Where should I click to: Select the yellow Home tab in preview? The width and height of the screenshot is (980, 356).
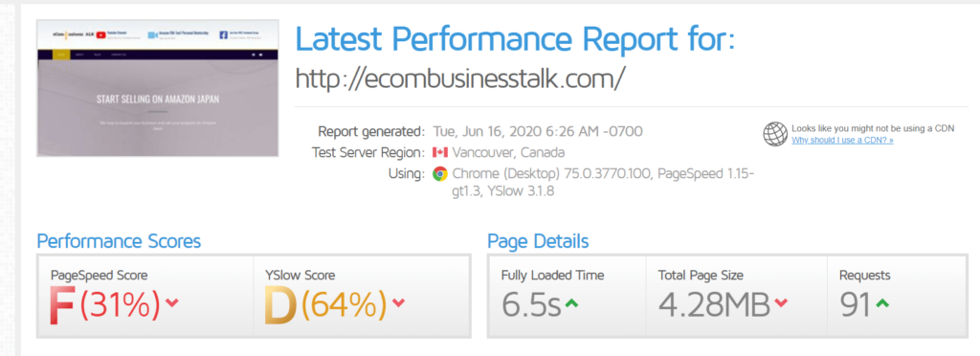[x=61, y=55]
